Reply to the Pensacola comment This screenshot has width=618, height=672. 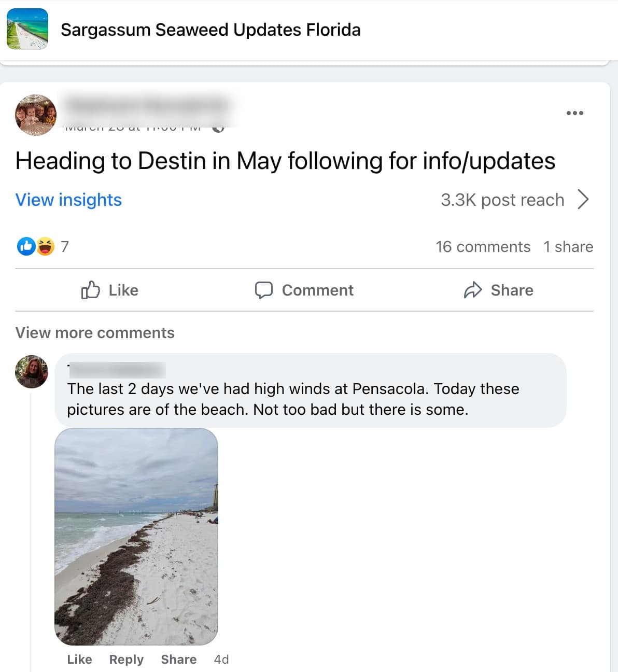click(126, 659)
